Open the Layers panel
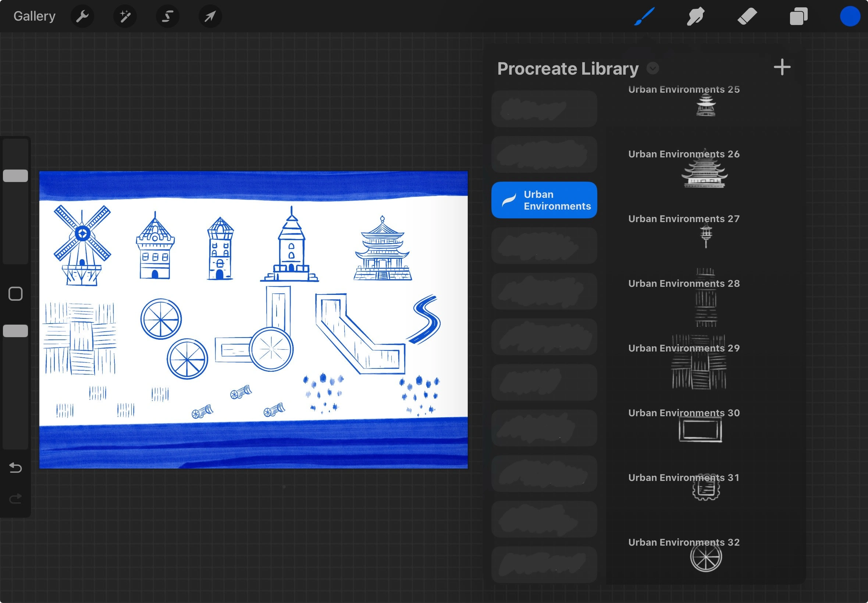The width and height of the screenshot is (868, 603). click(798, 16)
